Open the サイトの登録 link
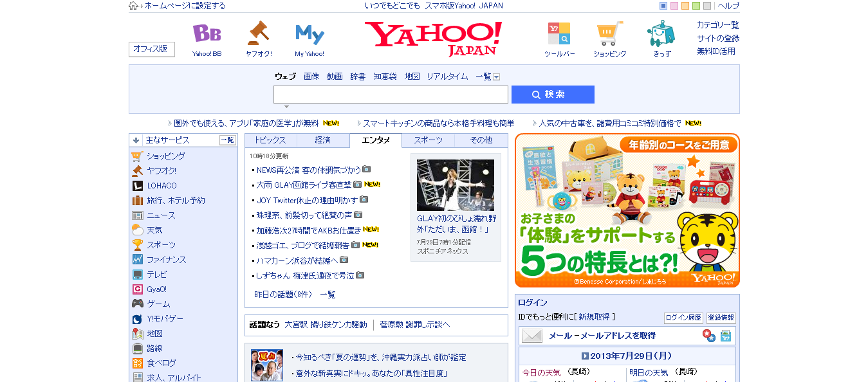This screenshot has width=868, height=382. (x=718, y=38)
